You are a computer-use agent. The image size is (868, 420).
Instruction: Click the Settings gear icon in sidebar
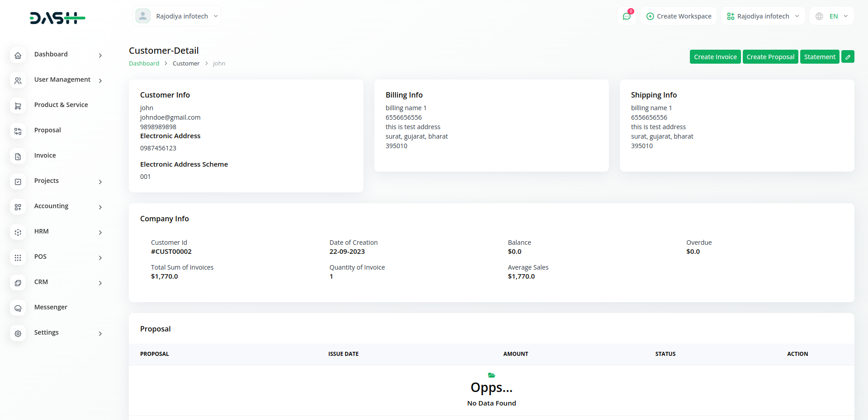(x=18, y=334)
